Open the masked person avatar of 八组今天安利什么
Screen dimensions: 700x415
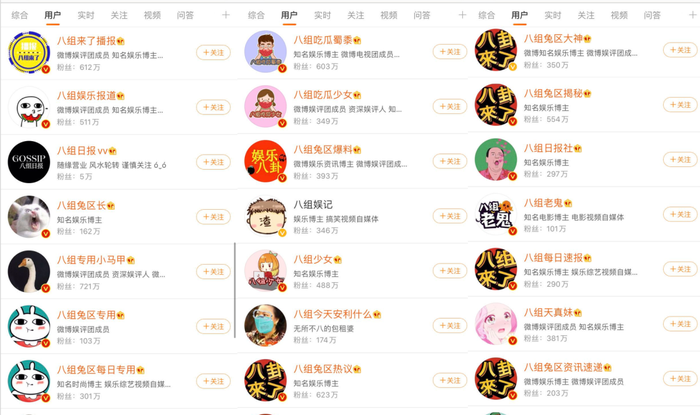(x=266, y=325)
